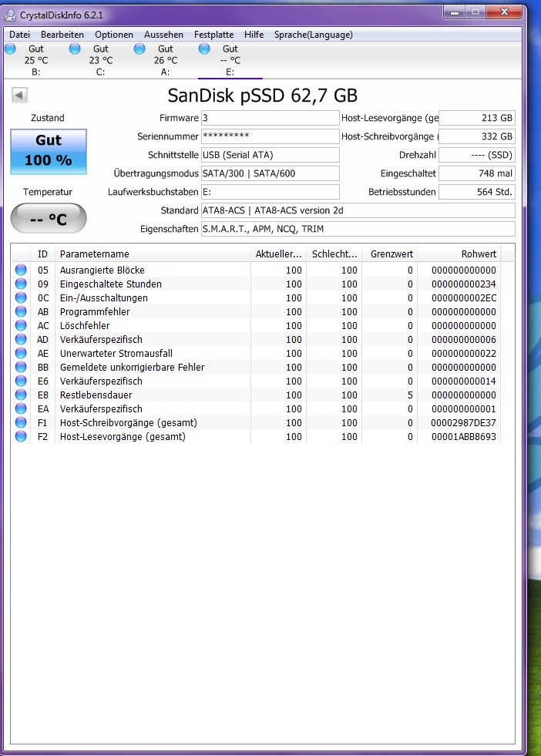Viewport: 541px width, 756px height.
Task: Click the Host-Schreibvorgänge value 332 GB
Action: [476, 136]
